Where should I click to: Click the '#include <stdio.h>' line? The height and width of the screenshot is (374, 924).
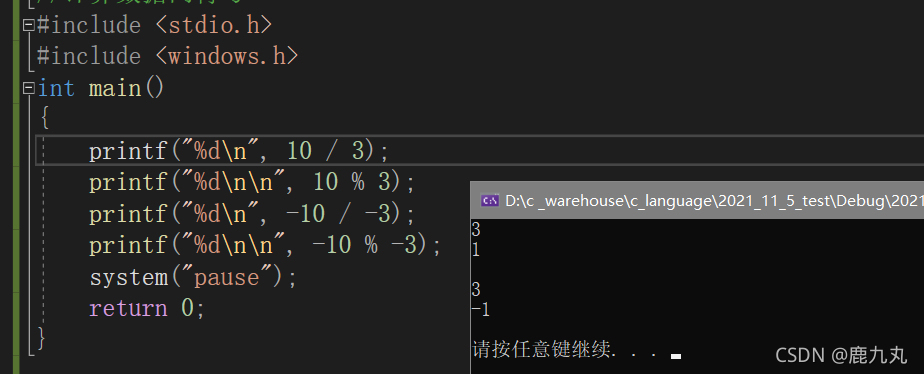click(x=155, y=25)
